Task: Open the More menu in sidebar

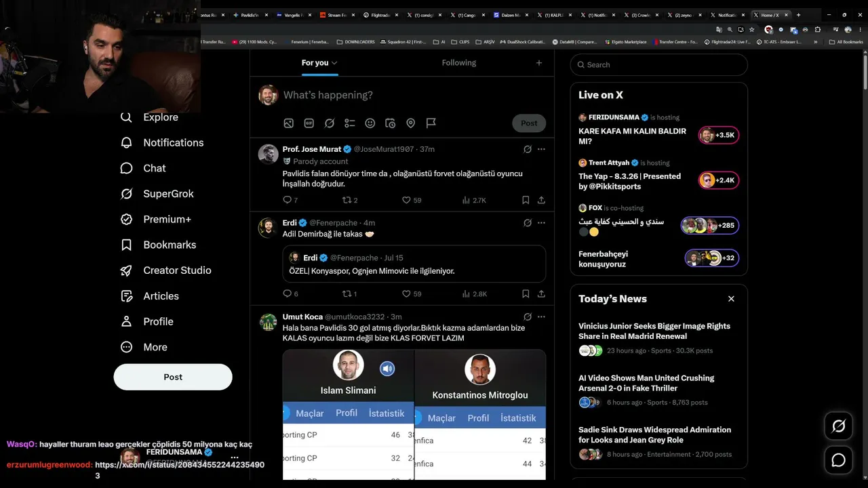Action: pos(143,347)
